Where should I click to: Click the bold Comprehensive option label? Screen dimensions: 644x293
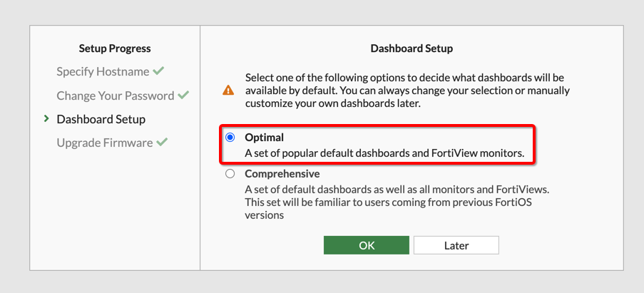[x=282, y=173]
